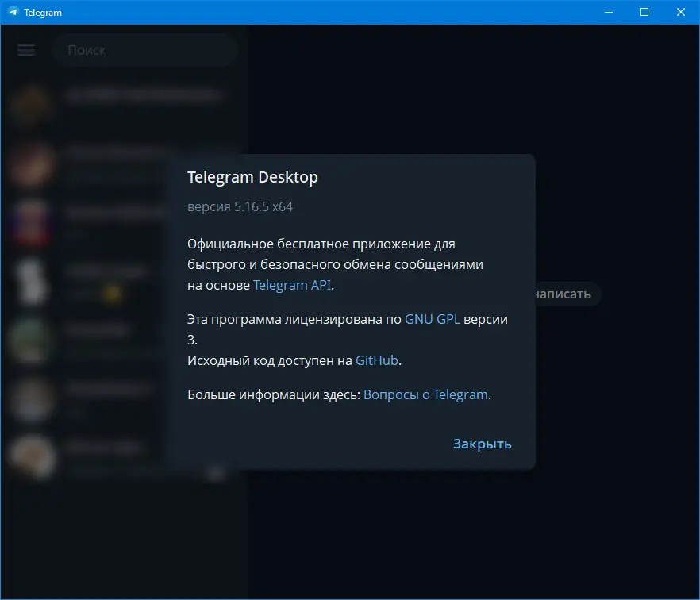Open the chat with red-blue avatar
Viewport: 700px width, 600px height.
coord(31,223)
